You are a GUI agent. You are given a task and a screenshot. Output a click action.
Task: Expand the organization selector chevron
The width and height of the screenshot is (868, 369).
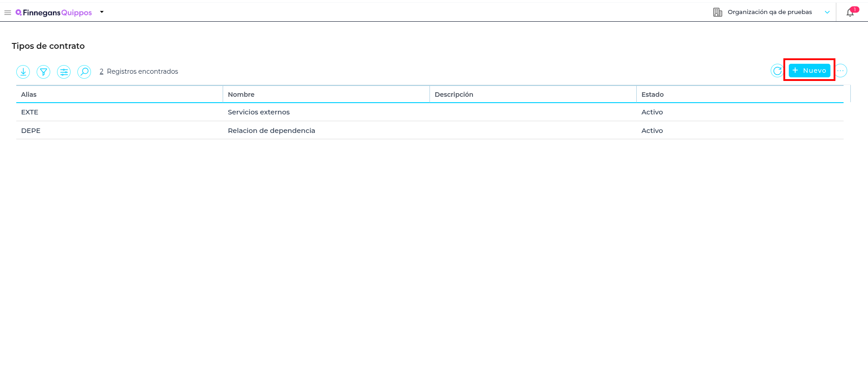pos(827,12)
